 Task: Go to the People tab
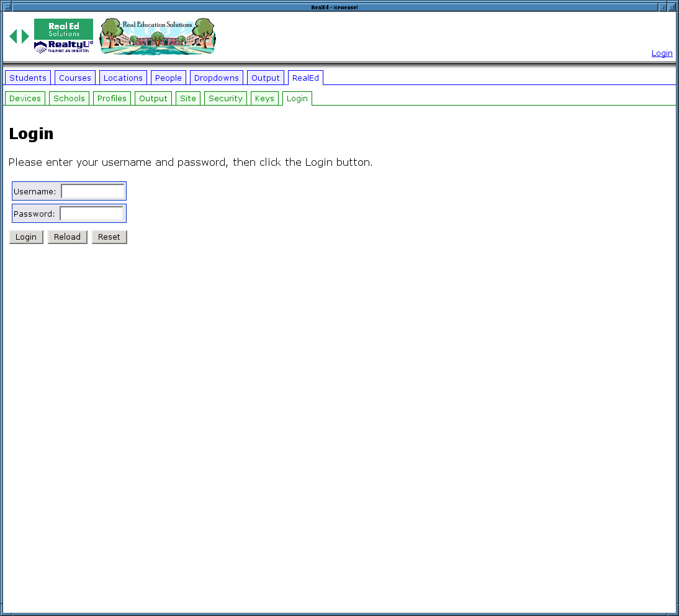(168, 78)
